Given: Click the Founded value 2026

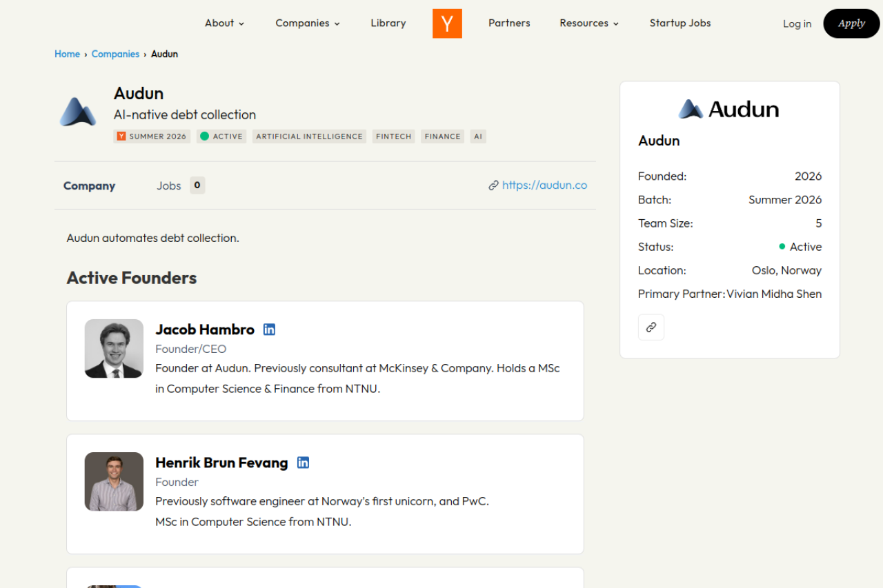Looking at the screenshot, I should coord(808,176).
